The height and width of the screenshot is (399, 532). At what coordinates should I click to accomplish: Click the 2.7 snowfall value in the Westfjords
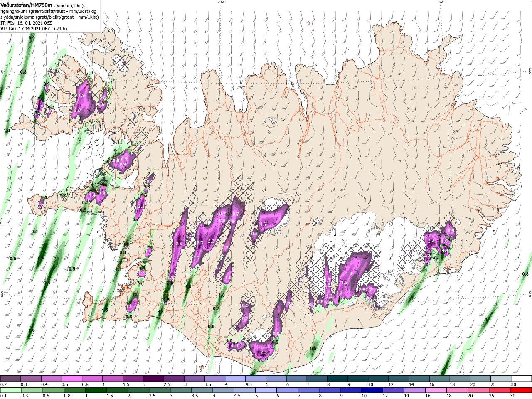40,107
